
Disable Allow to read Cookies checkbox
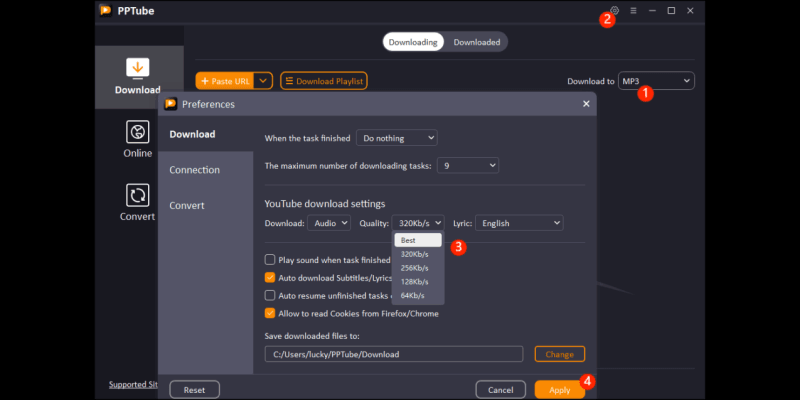point(270,314)
